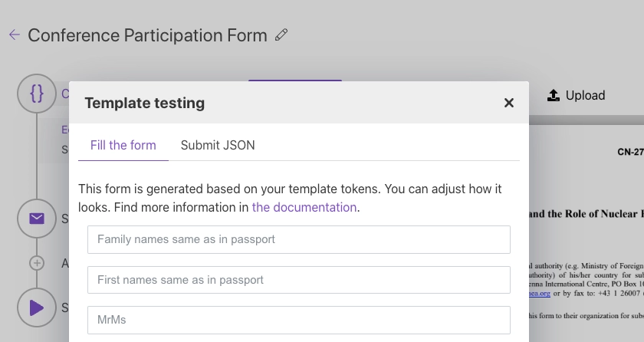Focus the First names same as in passport field

(x=299, y=280)
